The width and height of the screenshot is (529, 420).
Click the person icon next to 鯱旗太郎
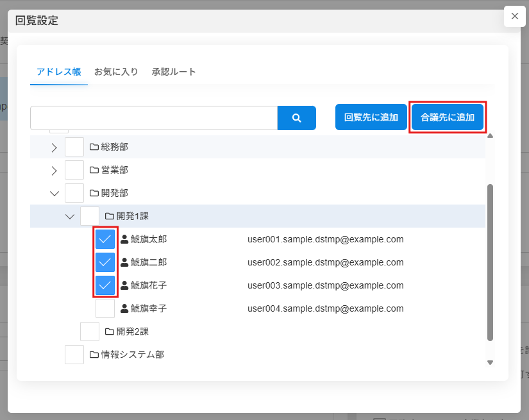124,239
